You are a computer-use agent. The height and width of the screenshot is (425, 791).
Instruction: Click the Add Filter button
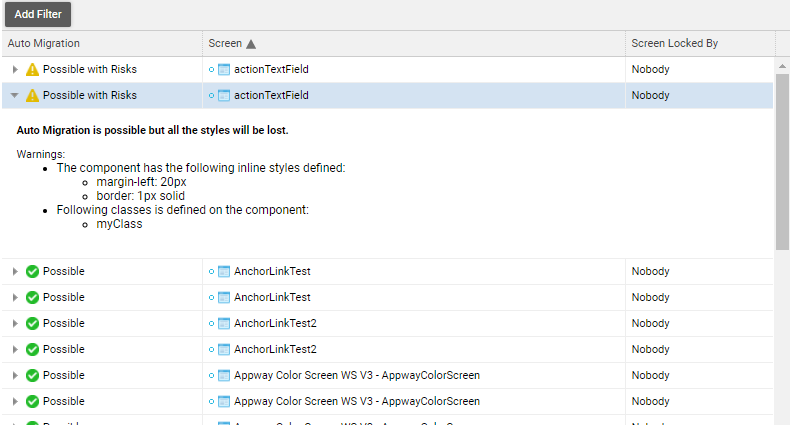pyautogui.click(x=38, y=14)
